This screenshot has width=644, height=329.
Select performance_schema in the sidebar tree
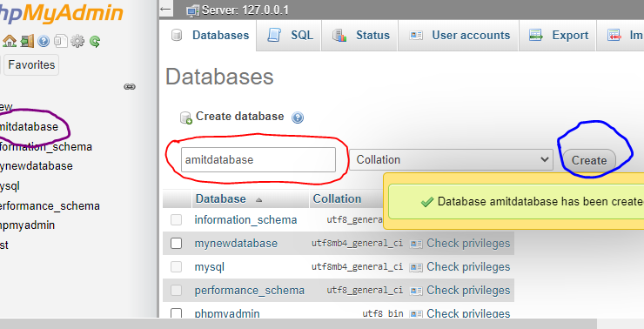click(x=50, y=205)
